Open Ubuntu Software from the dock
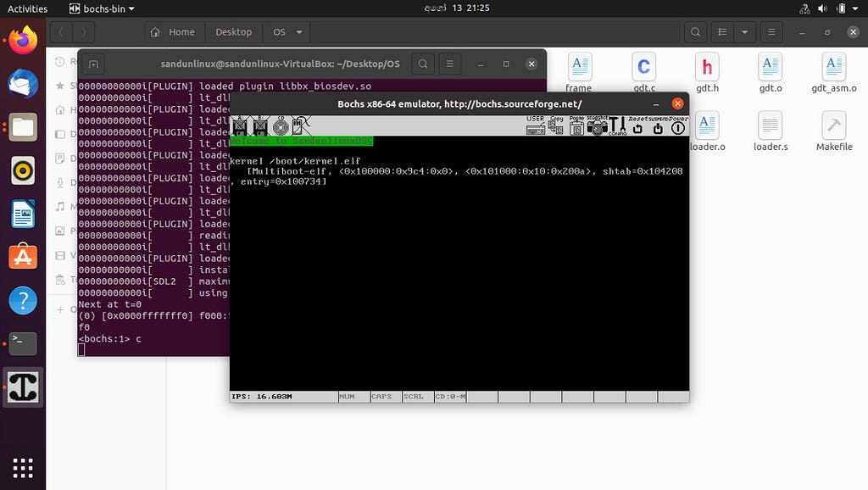The width and height of the screenshot is (868, 490). click(x=23, y=257)
